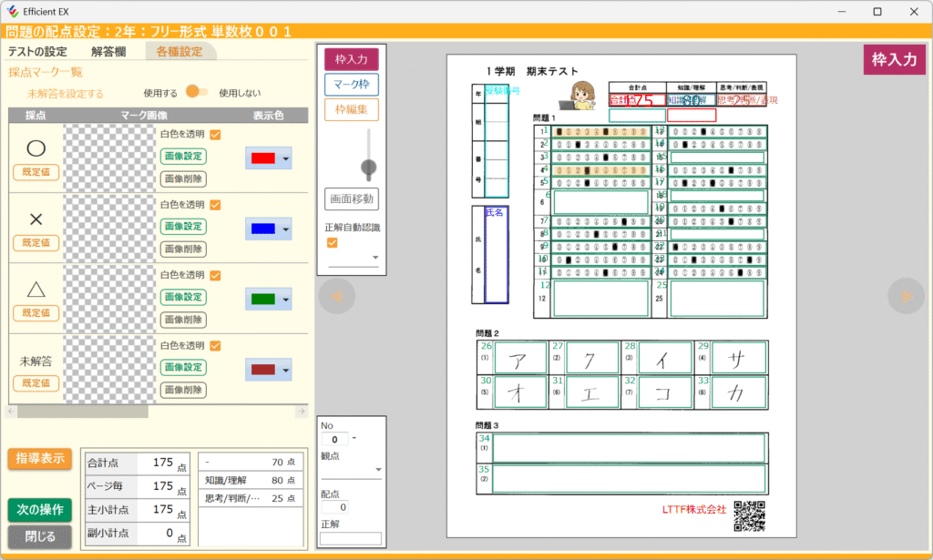The height and width of the screenshot is (560, 933).
Task: Click the previous page arrow icon
Action: [x=336, y=296]
